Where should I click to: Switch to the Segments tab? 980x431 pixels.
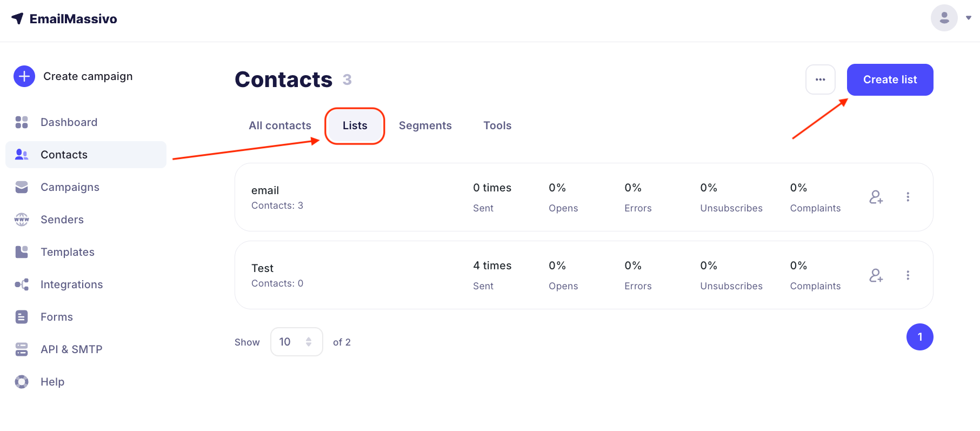click(425, 125)
